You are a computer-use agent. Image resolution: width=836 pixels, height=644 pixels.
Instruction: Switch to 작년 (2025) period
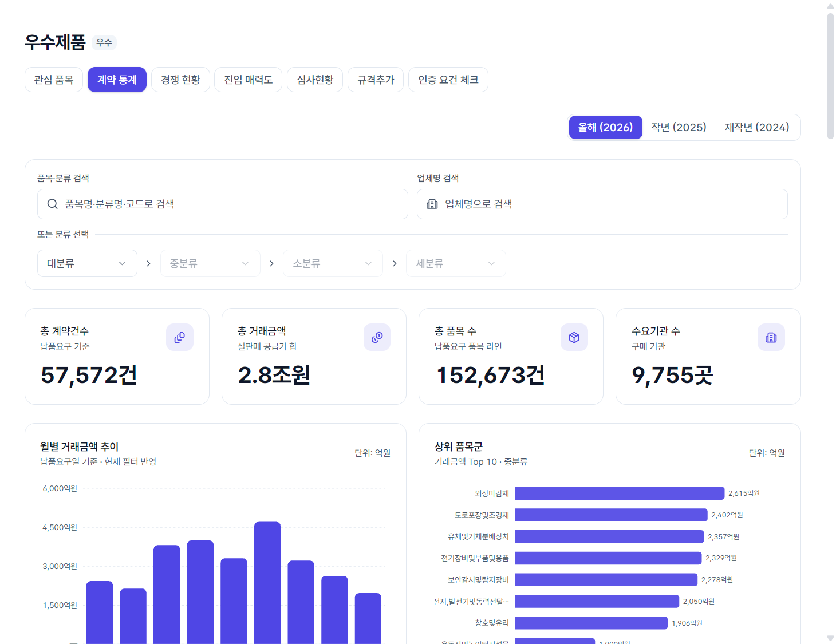pos(679,127)
